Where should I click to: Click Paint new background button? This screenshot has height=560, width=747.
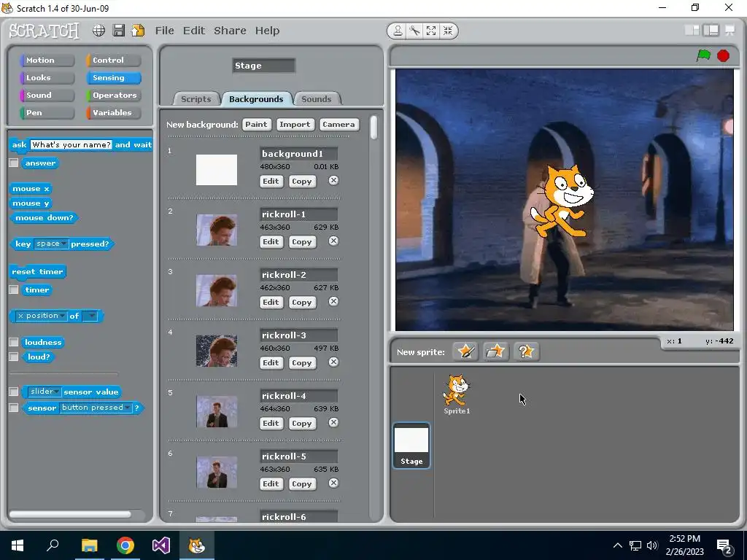coord(256,124)
